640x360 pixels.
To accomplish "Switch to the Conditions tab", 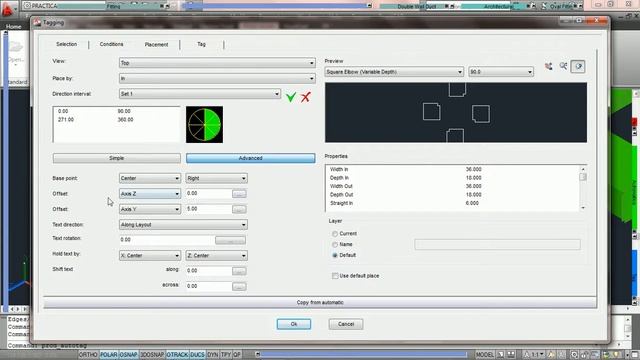I will point(111,44).
